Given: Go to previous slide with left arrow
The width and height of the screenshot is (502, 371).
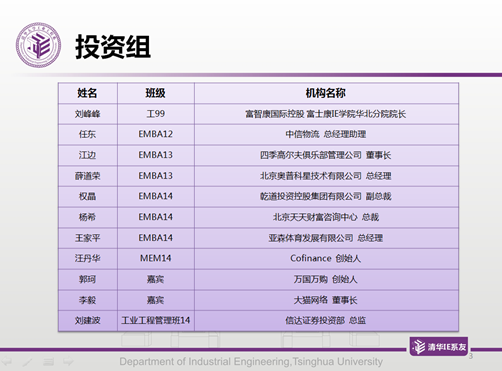Looking at the screenshot, I should pyautogui.click(x=7, y=361).
